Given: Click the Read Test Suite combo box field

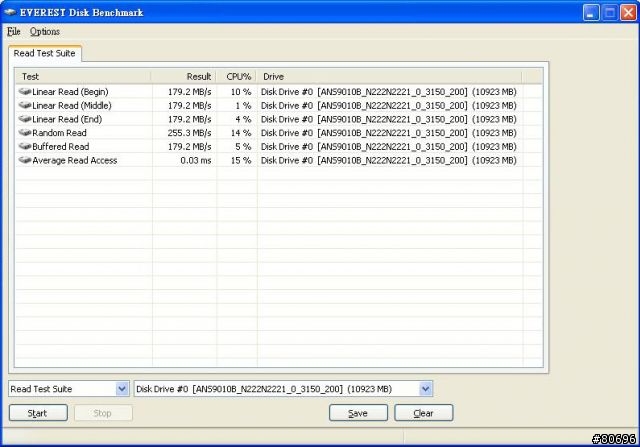Looking at the screenshot, I should point(69,389).
